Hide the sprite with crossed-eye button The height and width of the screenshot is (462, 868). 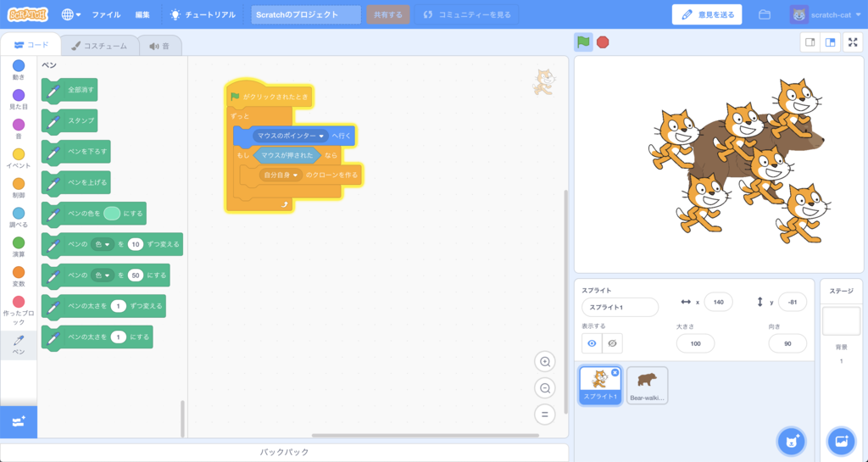click(x=612, y=343)
